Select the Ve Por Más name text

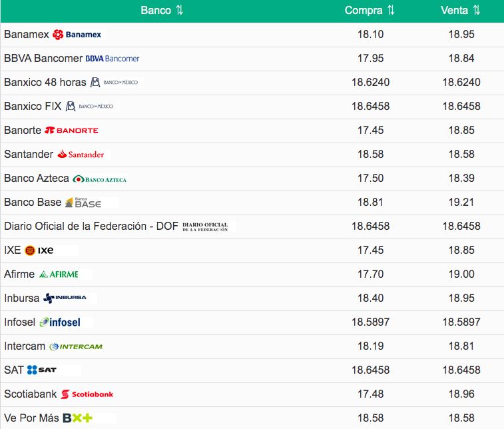click(31, 418)
